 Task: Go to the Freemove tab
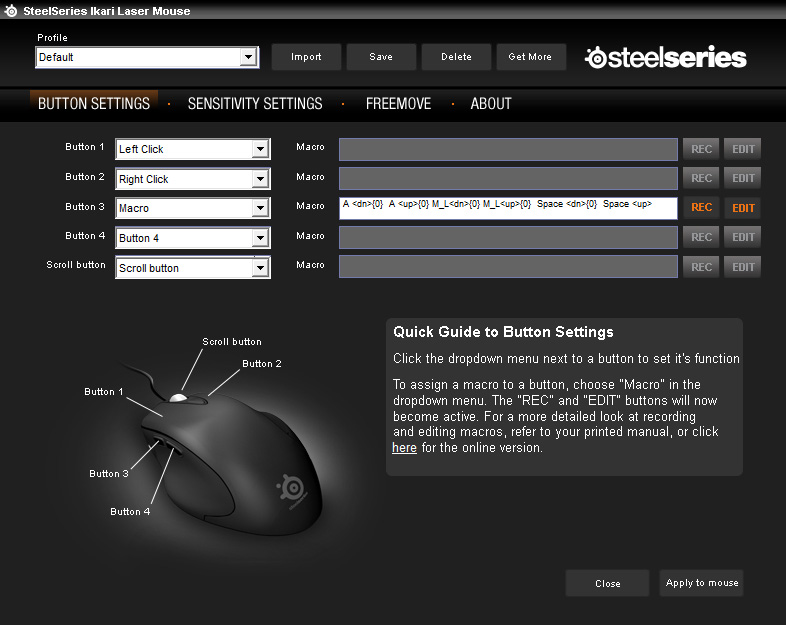(x=399, y=104)
